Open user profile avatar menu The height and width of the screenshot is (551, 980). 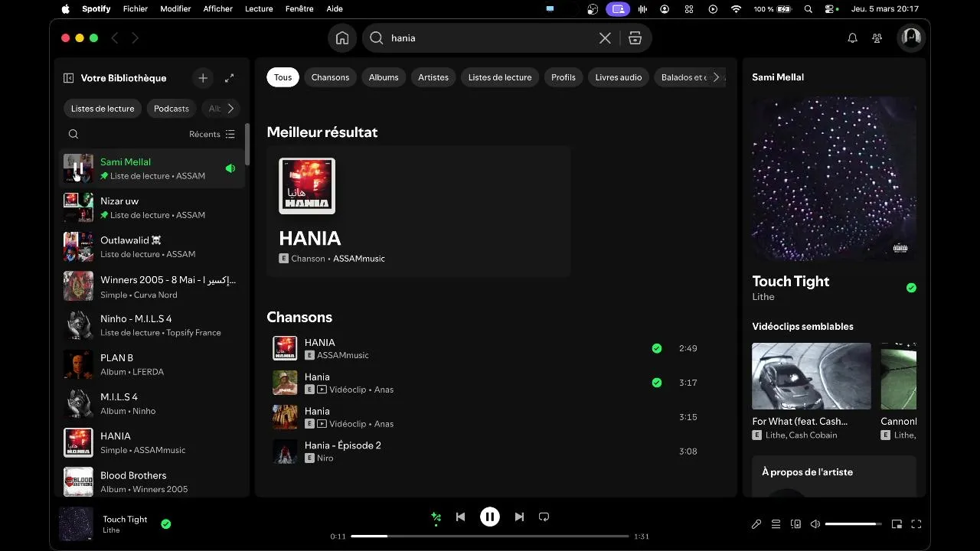911,38
